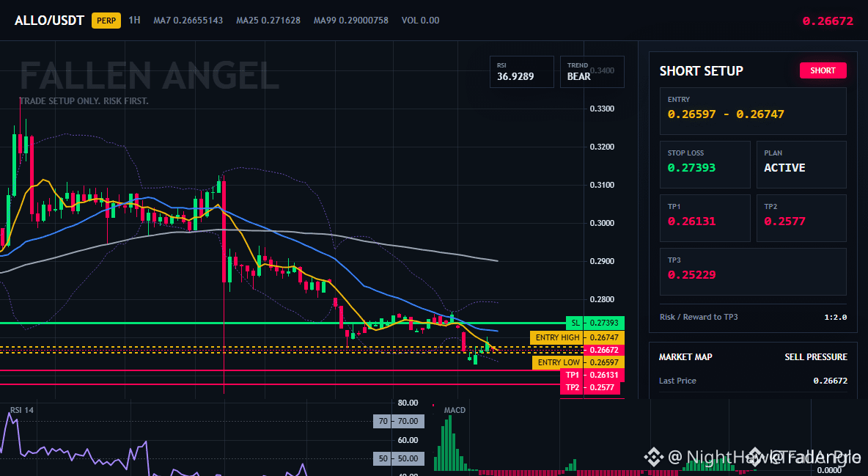Viewport: 868px width, 476px height.
Task: Click the 0.2800 price axis label
Action: click(x=602, y=299)
